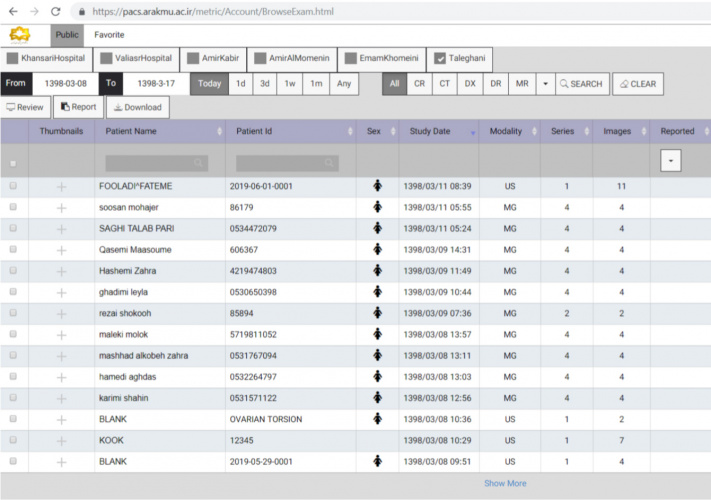Click the sex icon for Hashemi Zahra
Viewport: 711px width, 500px height.
[x=377, y=271]
